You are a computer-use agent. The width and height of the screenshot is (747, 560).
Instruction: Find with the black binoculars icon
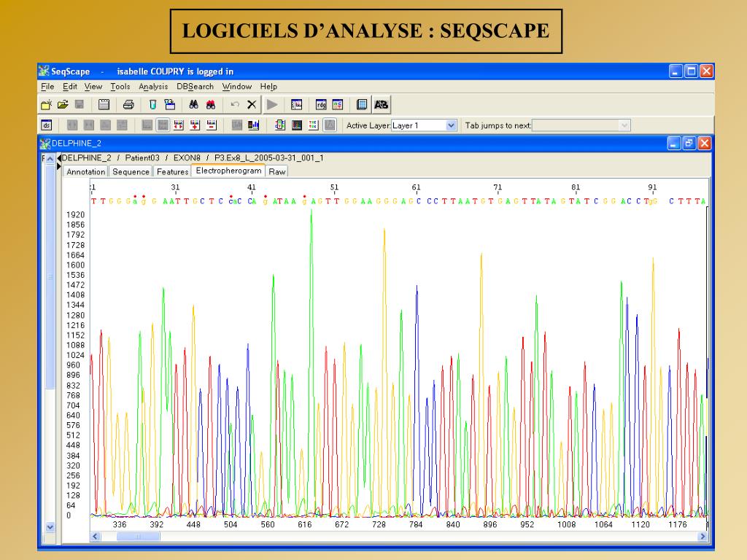193,105
